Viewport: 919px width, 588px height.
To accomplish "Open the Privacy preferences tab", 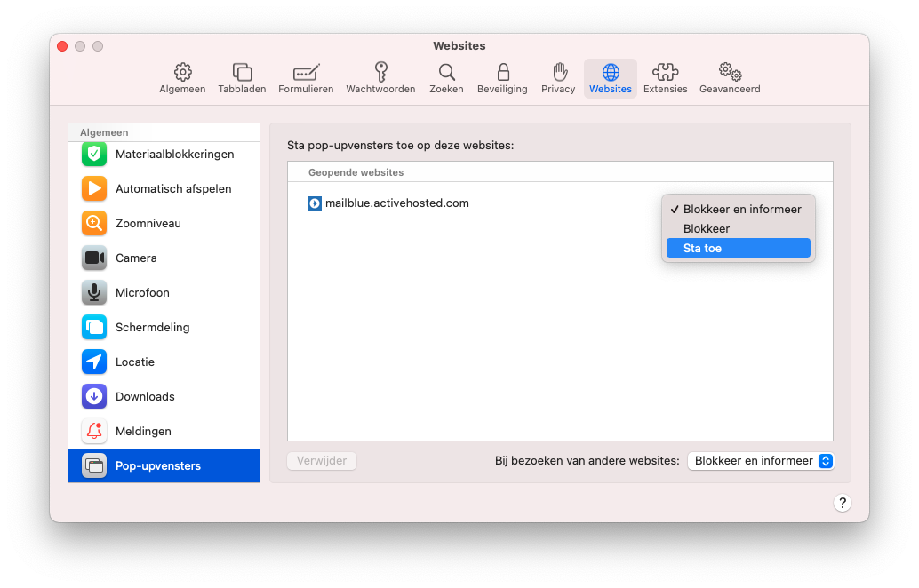I will pyautogui.click(x=558, y=78).
